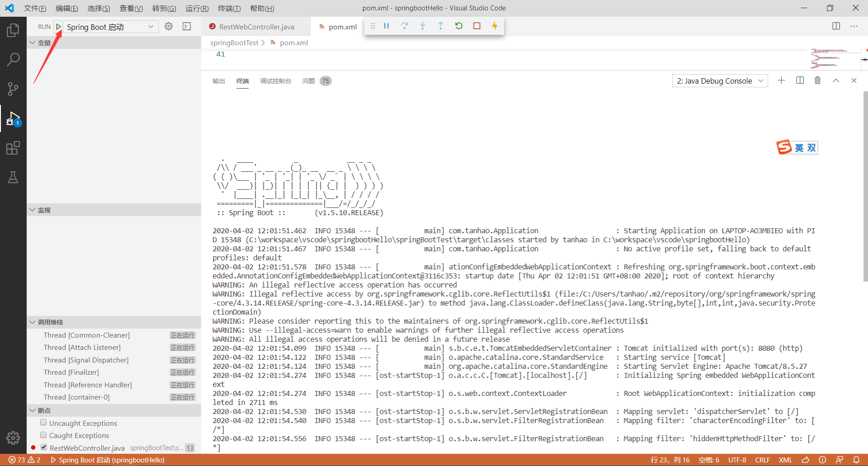Grab the debug toolbar drag handle

pos(373,26)
